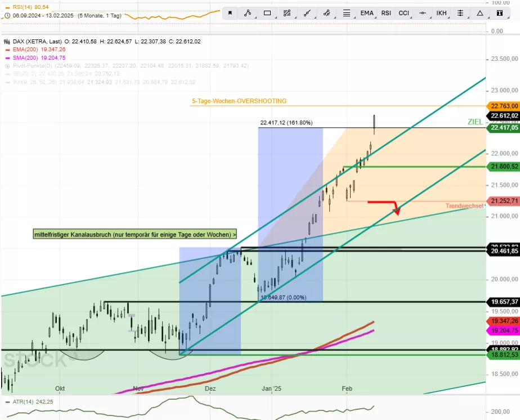520x420 pixels.
Task: Click the orange 22.763,00 price tag
Action: point(504,106)
